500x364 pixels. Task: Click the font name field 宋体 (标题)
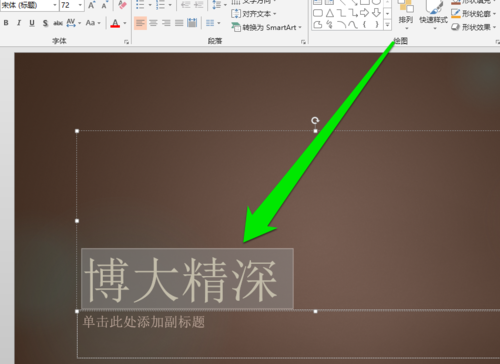tap(26, 5)
